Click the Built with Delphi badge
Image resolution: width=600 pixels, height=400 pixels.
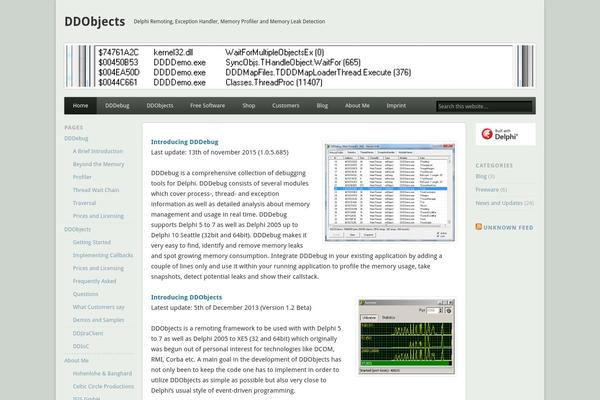[x=505, y=134]
